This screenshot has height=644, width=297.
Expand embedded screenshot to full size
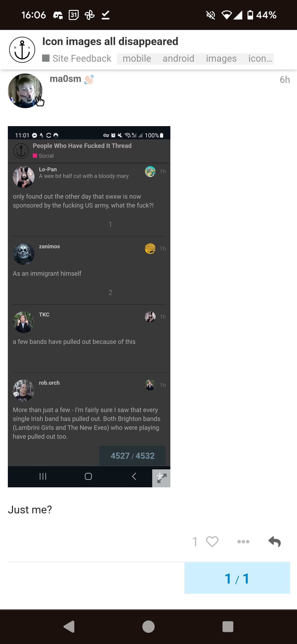click(x=161, y=478)
